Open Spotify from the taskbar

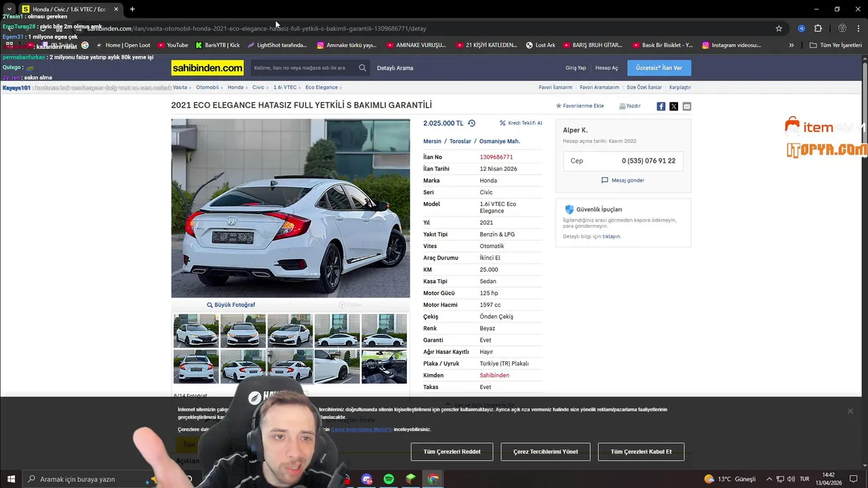[389, 479]
